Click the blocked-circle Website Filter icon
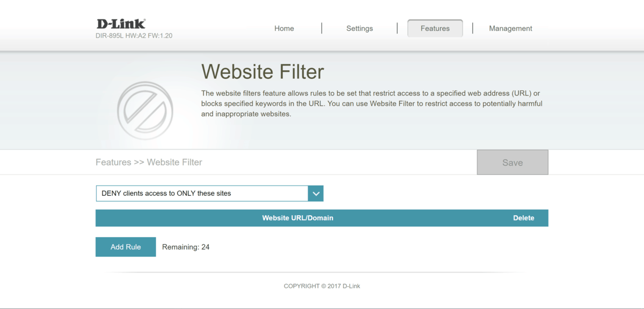The height and width of the screenshot is (309, 644). coord(145,111)
